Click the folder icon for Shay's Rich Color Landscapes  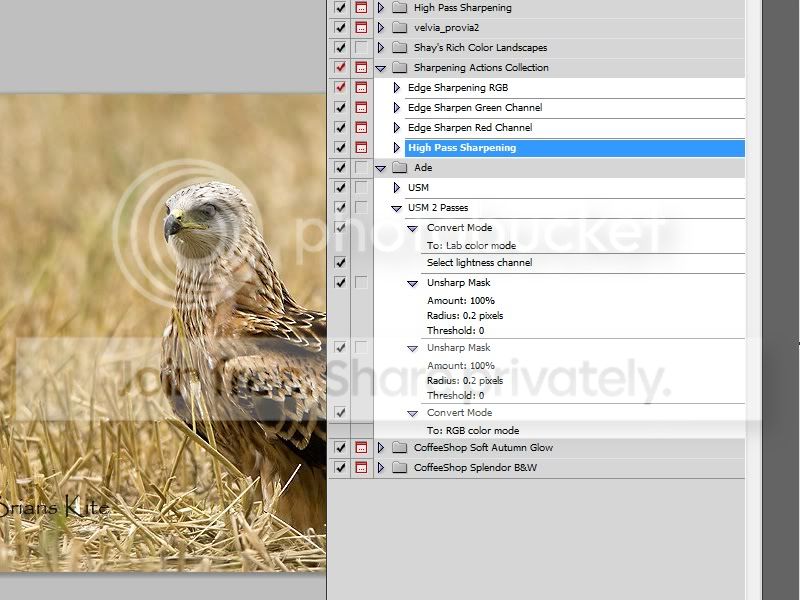click(400, 48)
